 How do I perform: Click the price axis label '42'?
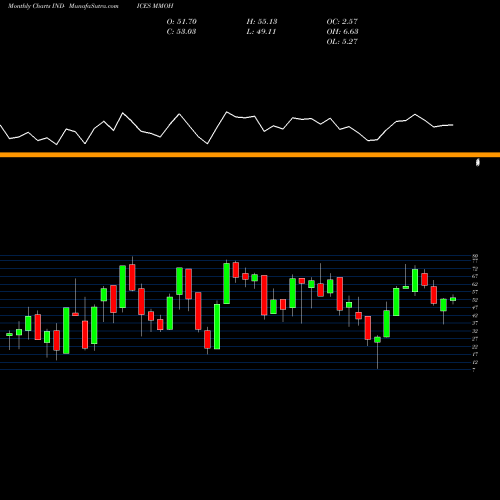[x=475, y=315]
